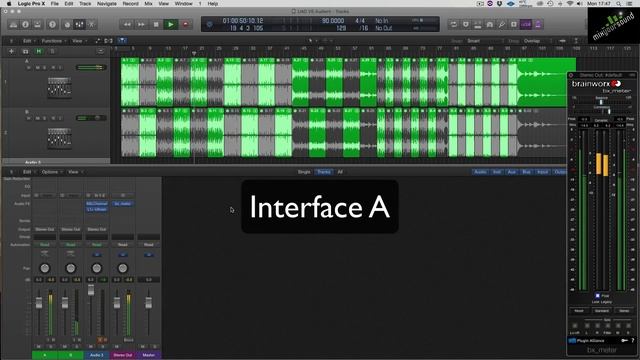Open tracks area Edit dropdown

point(28,41)
